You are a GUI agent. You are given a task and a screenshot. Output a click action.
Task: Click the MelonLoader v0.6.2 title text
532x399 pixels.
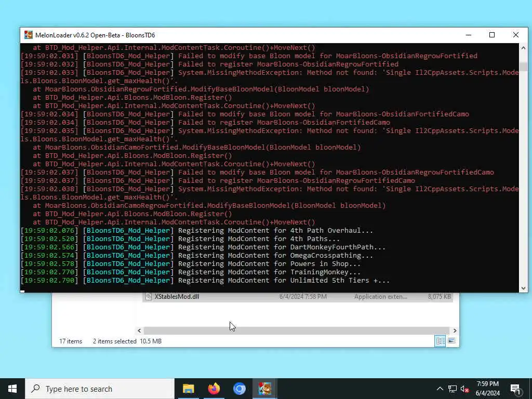click(x=95, y=35)
